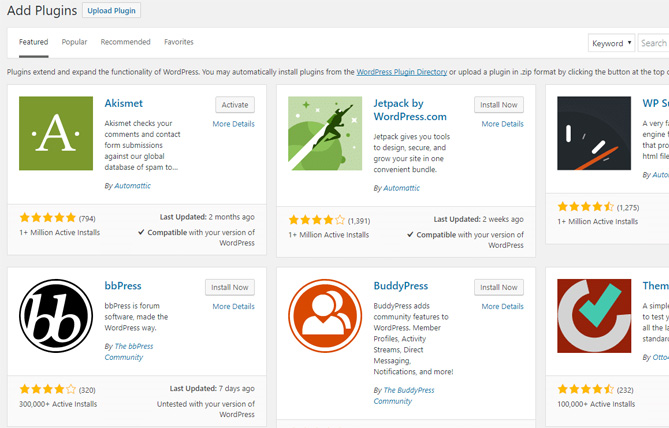Click the Akismet plugin icon

pyautogui.click(x=56, y=134)
